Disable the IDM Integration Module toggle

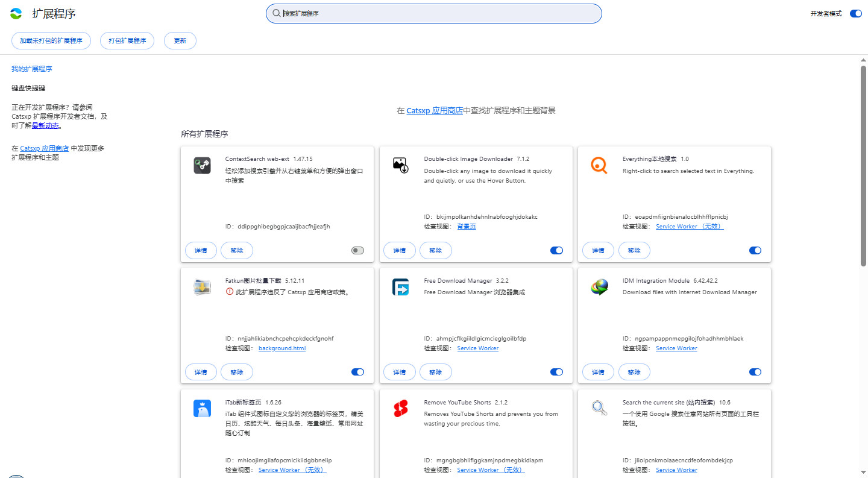(755, 372)
